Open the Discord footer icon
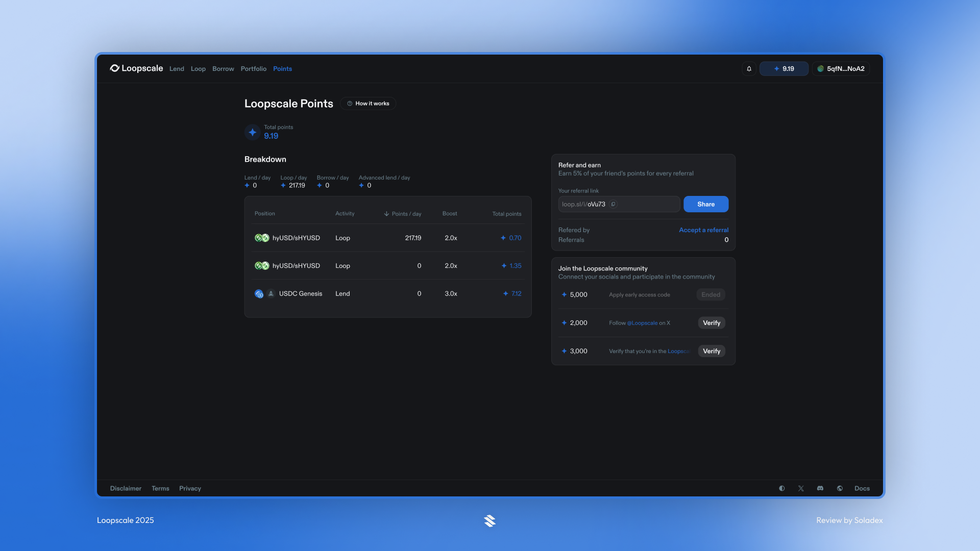980x551 pixels. (820, 488)
